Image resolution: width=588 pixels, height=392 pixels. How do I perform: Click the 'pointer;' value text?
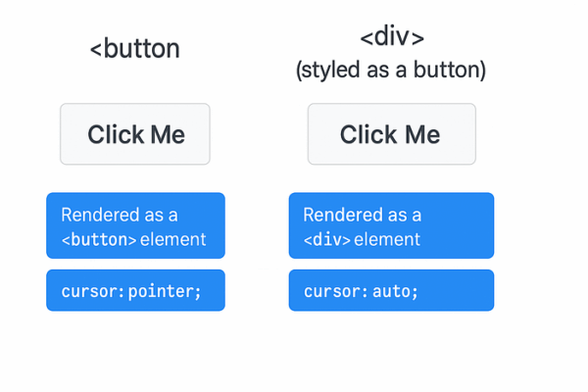165,291
